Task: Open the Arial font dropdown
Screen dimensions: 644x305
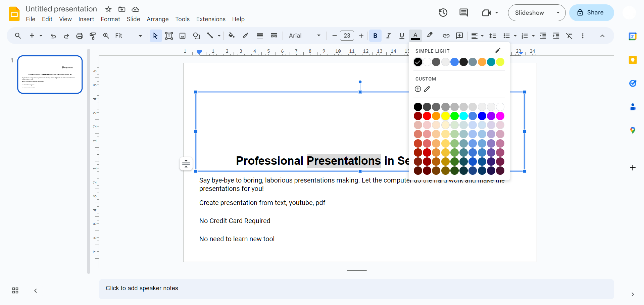Action: 304,36
